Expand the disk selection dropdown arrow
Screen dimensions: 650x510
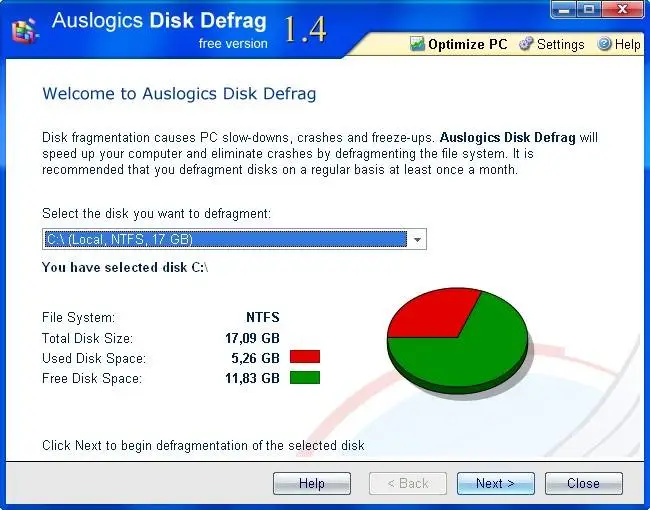point(417,239)
